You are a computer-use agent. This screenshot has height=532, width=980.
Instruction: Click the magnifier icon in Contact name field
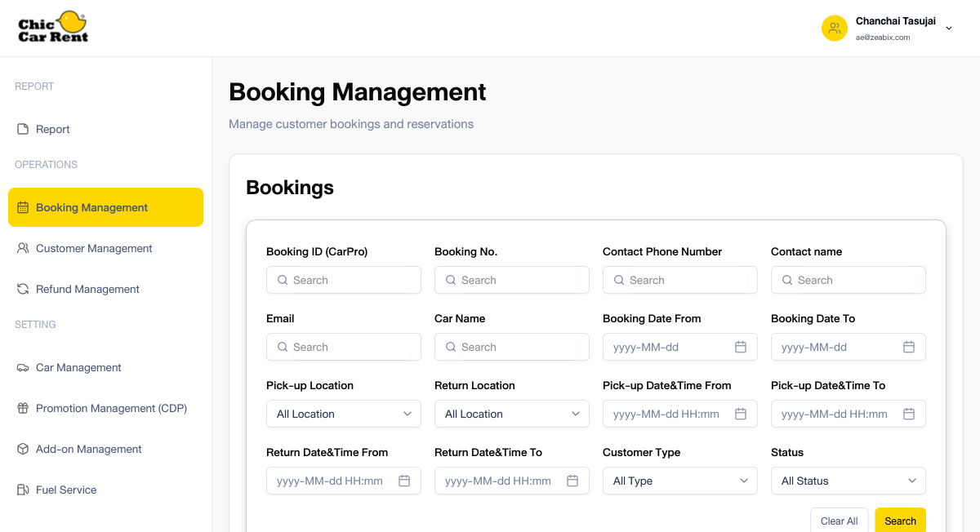click(787, 280)
